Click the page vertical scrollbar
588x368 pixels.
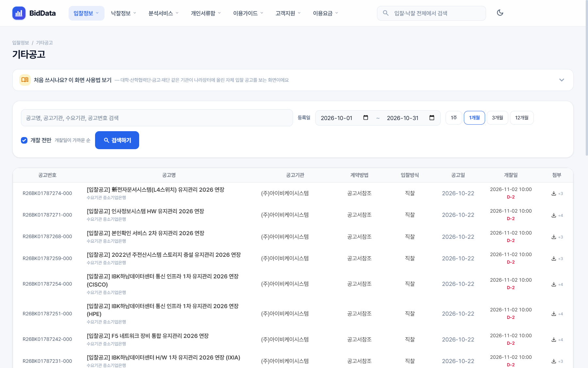pyautogui.click(x=586, y=79)
